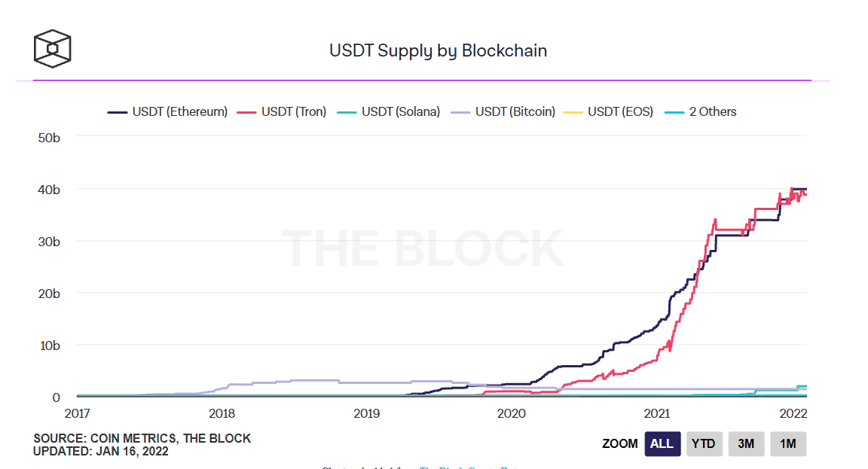Click the dark navy Ethereum legend swatch
The width and height of the screenshot is (868, 469).
(x=118, y=112)
